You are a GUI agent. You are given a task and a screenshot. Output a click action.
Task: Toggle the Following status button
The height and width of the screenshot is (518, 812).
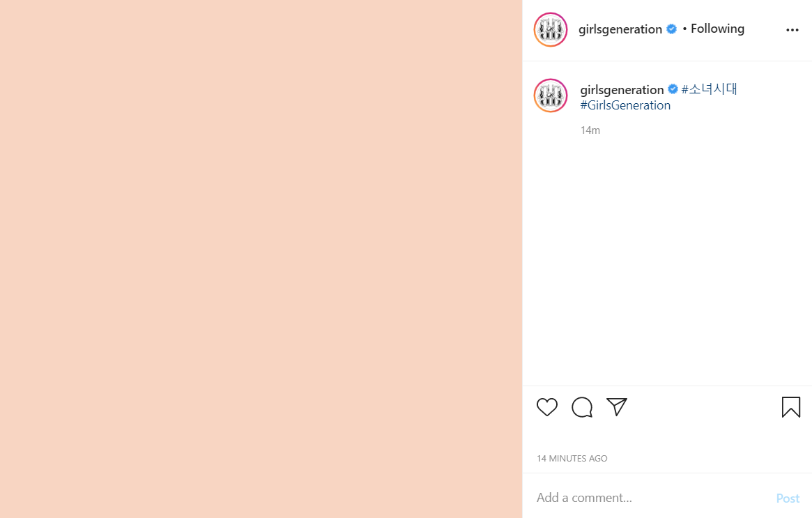coord(717,29)
